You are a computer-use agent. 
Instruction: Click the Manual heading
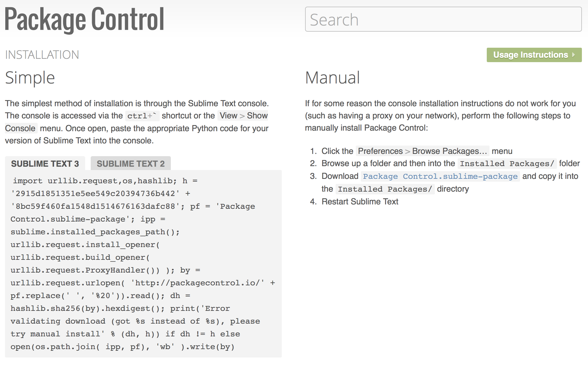point(332,78)
